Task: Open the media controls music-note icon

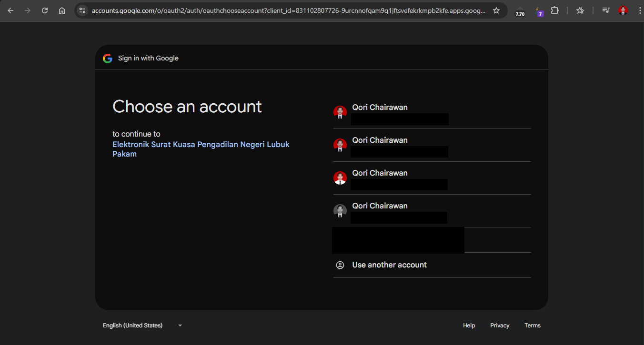Action: point(605,10)
